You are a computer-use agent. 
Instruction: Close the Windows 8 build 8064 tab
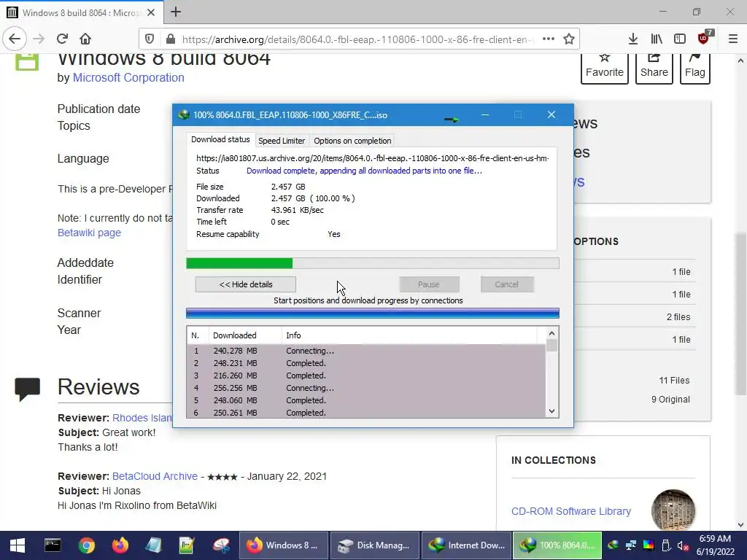[151, 12]
